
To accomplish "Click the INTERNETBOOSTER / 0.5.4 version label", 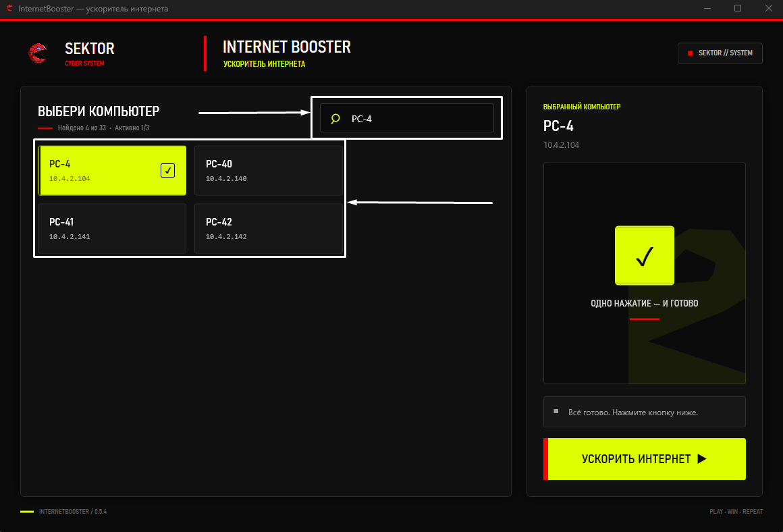I will 73,512.
